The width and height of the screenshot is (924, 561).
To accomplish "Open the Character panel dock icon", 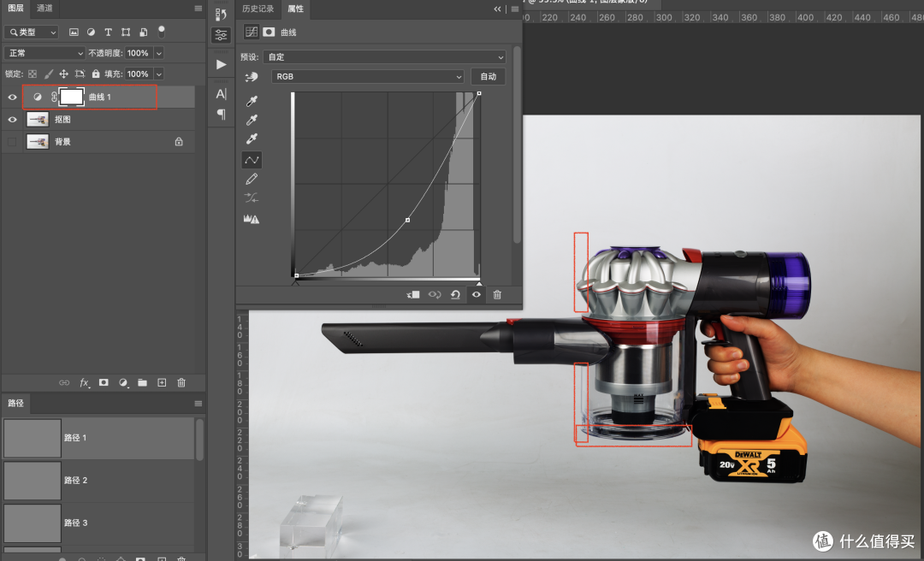I will (221, 94).
